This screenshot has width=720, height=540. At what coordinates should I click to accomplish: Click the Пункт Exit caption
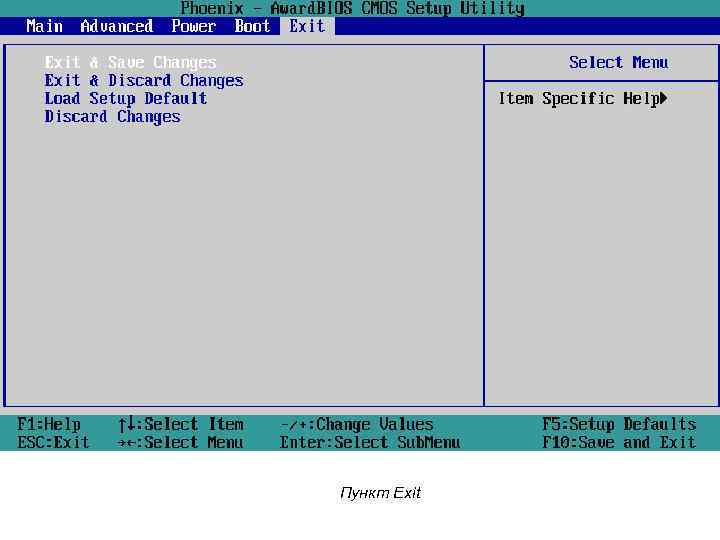(x=380, y=493)
